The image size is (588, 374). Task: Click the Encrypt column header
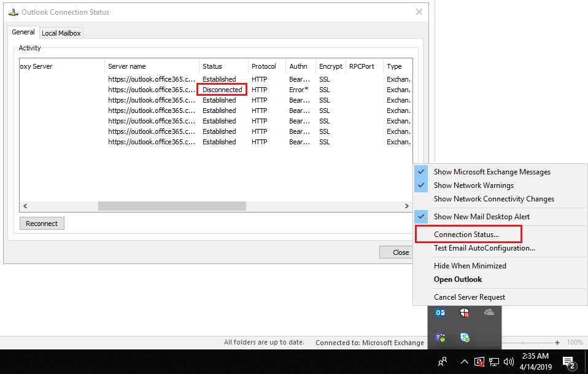331,66
